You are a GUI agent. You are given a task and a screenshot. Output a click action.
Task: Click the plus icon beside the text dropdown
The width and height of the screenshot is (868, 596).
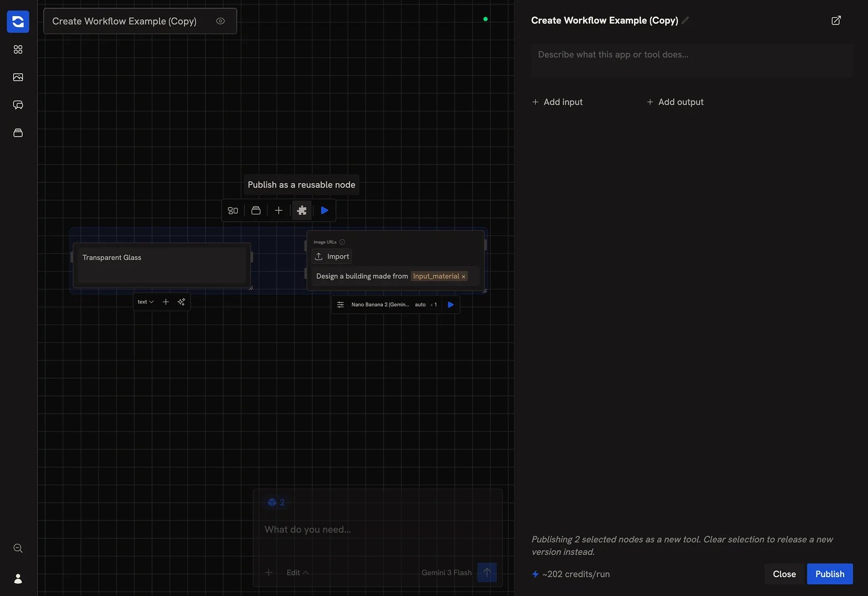click(x=166, y=302)
